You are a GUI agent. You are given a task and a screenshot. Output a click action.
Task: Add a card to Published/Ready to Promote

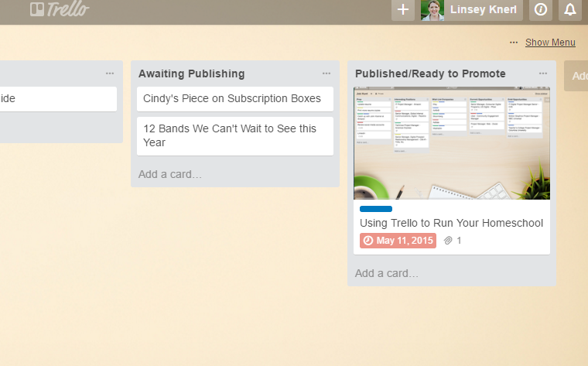click(x=387, y=273)
